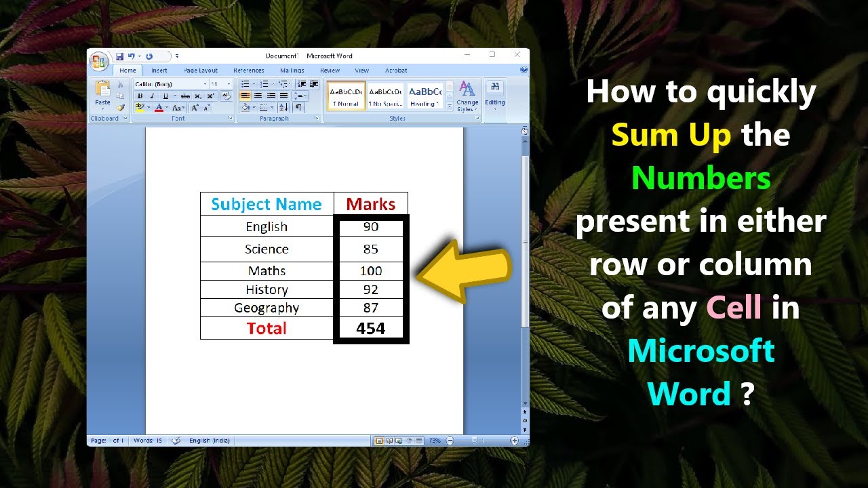Screen dimensions: 868x488
Task: Center the paragraph text
Action: 258,96
